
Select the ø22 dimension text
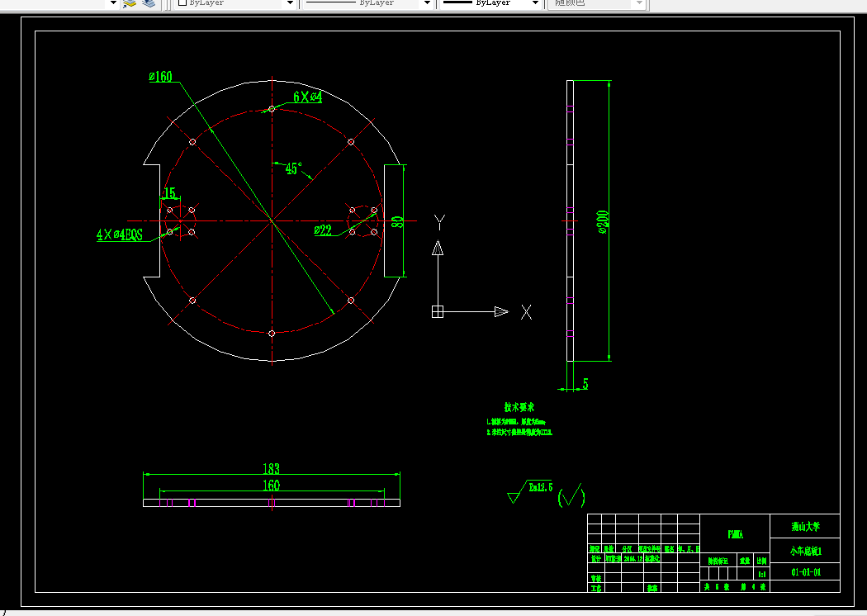click(323, 230)
